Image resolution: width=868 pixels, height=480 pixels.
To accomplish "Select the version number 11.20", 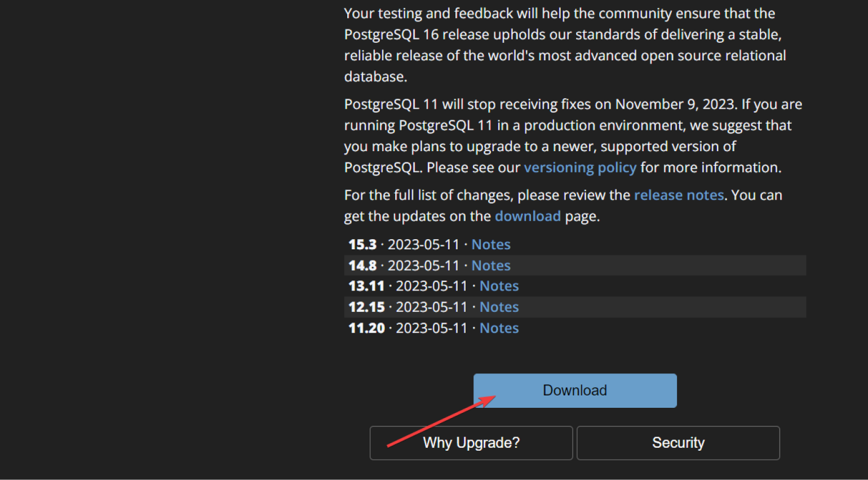I will [x=366, y=328].
